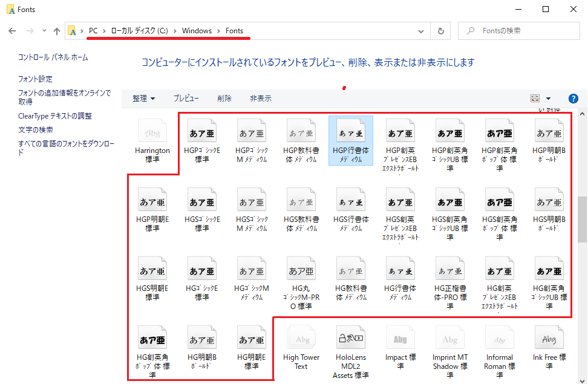Click 非表示 in the toolbar
Screen dimensions: 588x384
tap(261, 98)
